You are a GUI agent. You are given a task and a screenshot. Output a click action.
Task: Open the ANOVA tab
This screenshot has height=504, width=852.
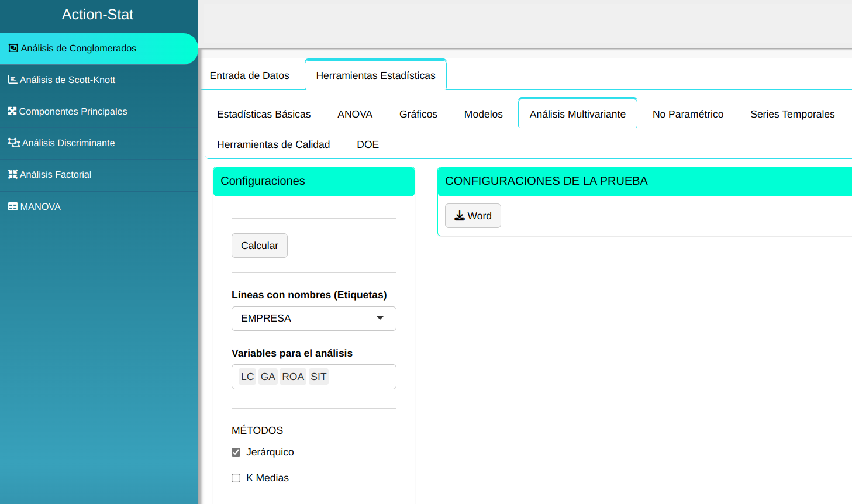(355, 114)
